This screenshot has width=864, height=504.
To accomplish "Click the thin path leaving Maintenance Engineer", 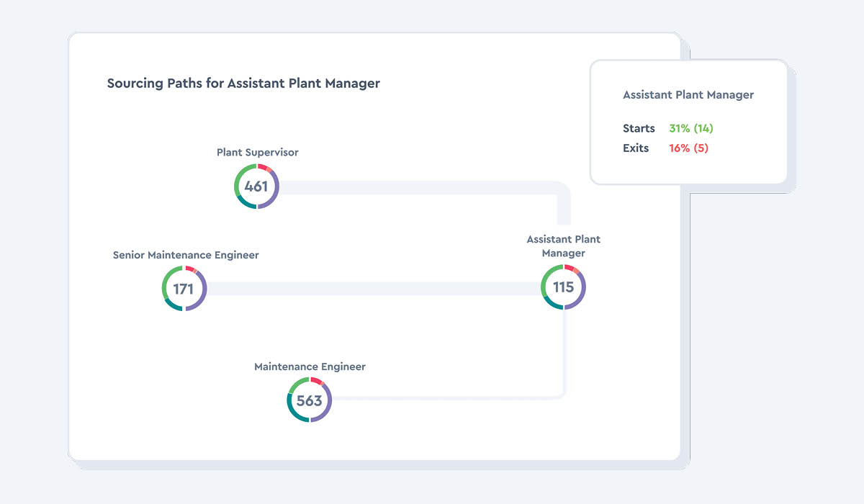I will (x=446, y=397).
